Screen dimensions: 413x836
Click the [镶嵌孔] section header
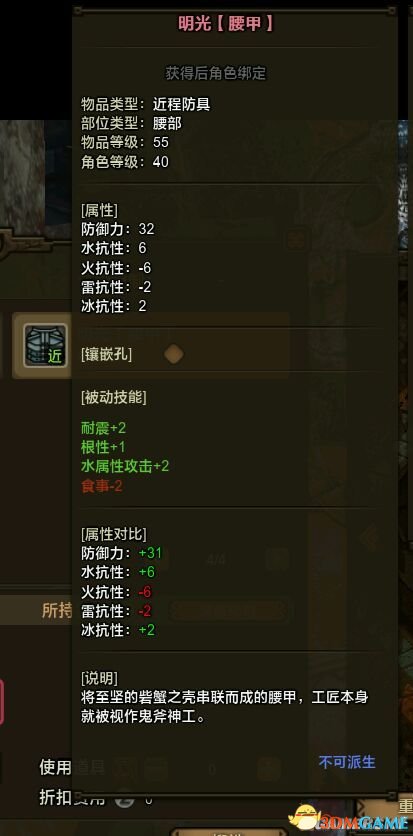tap(107, 355)
